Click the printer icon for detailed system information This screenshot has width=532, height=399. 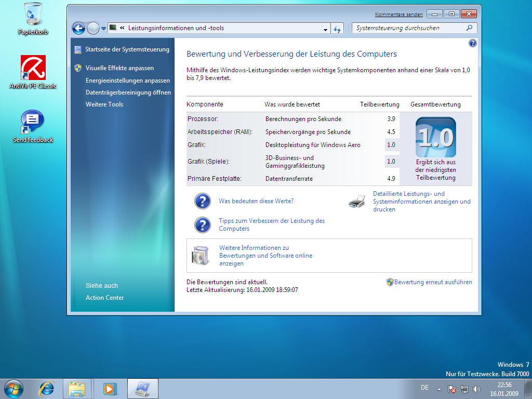coord(357,202)
